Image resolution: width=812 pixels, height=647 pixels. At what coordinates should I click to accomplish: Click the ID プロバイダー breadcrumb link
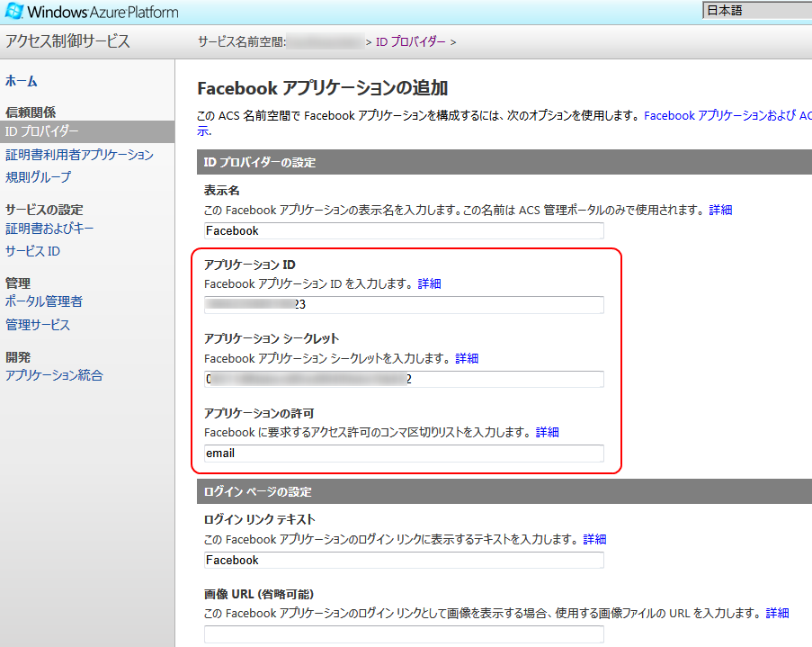tap(411, 42)
